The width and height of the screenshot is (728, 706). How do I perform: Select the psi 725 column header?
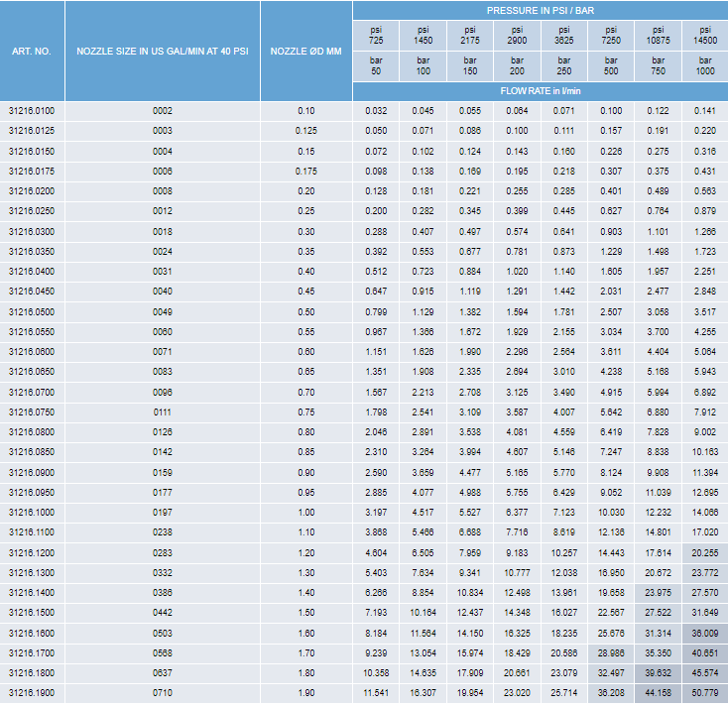[x=376, y=36]
